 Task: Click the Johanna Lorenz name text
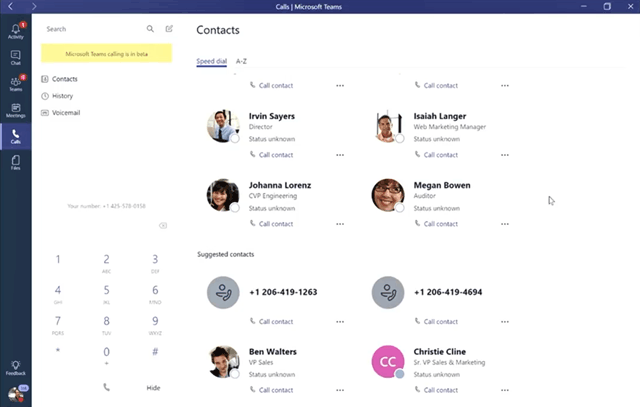pos(280,185)
